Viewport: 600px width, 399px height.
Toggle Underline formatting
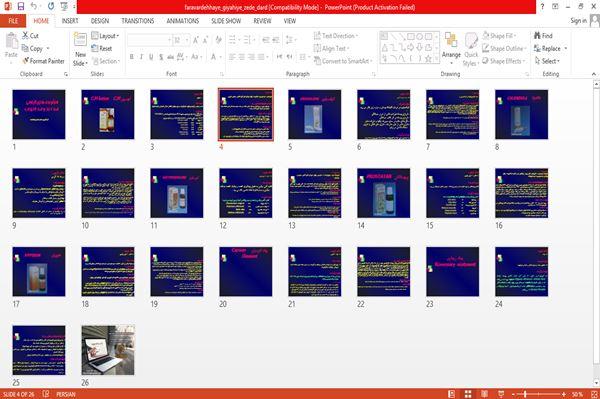[x=151, y=57]
